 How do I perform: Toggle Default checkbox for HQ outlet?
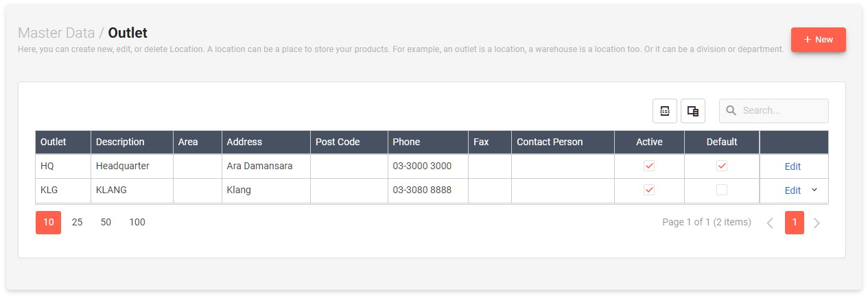coord(721,166)
